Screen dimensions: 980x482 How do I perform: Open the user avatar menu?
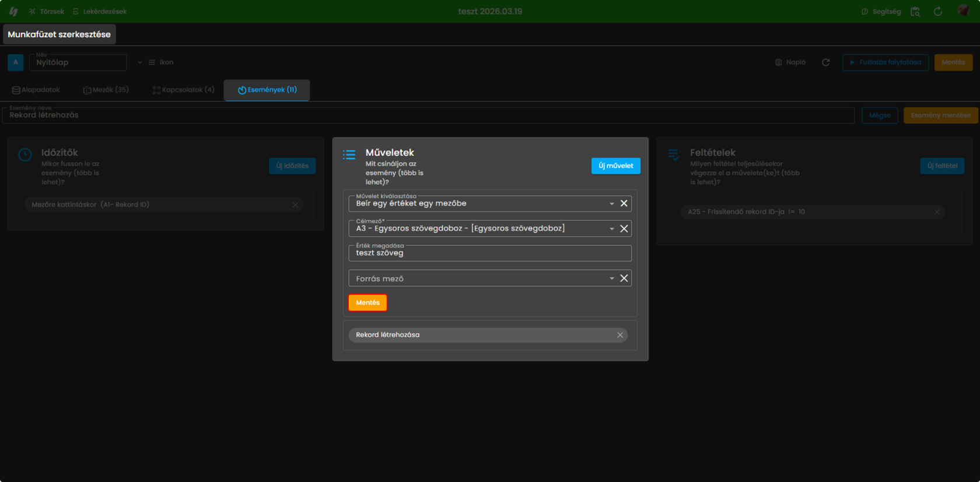(x=964, y=11)
